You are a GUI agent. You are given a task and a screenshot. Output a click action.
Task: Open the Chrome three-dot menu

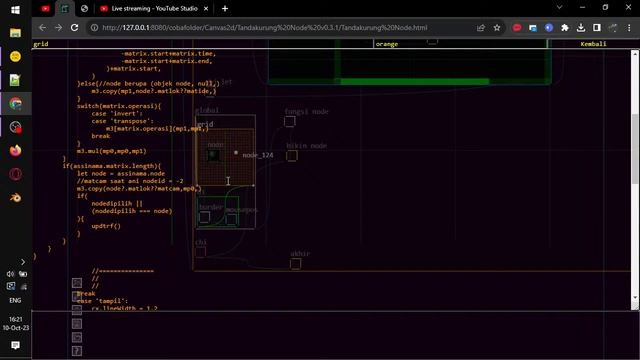(629, 28)
